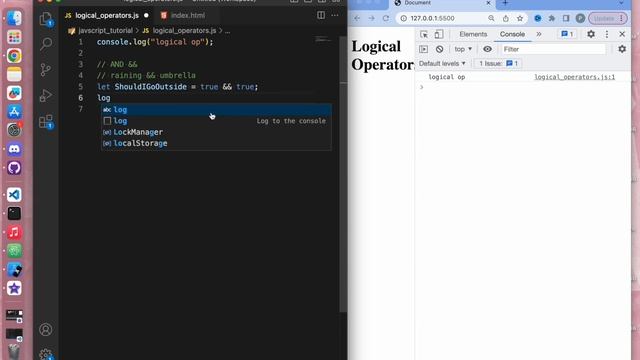Open Discord from the Dock
This screenshot has height=360, width=640.
pyautogui.click(x=14, y=149)
